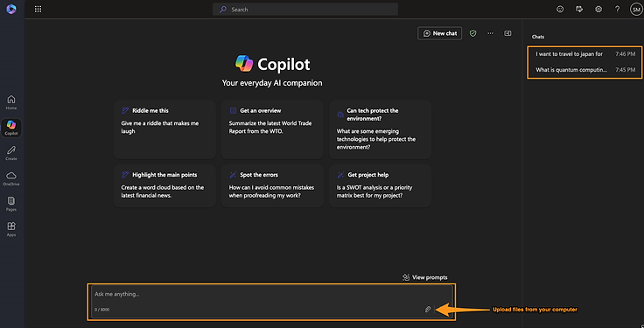Select the 'Spot the errors' prompt card
644x328 pixels.
coord(272,186)
